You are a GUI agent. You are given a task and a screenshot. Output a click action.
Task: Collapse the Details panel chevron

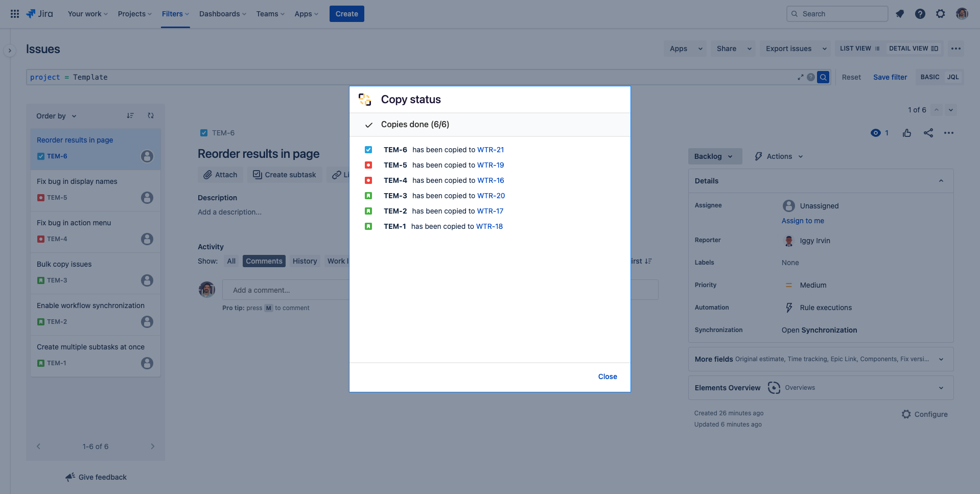pyautogui.click(x=941, y=181)
